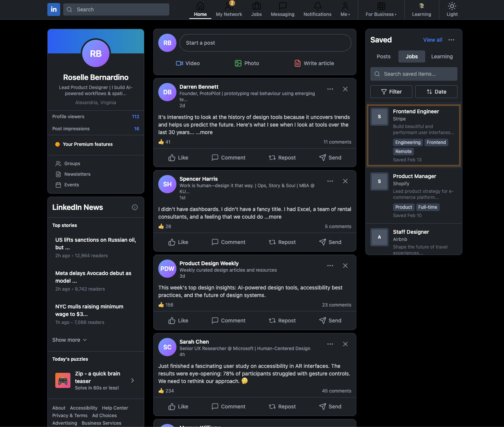Dismiss Darren Bennett's post
The image size is (504, 427).
[345, 89]
